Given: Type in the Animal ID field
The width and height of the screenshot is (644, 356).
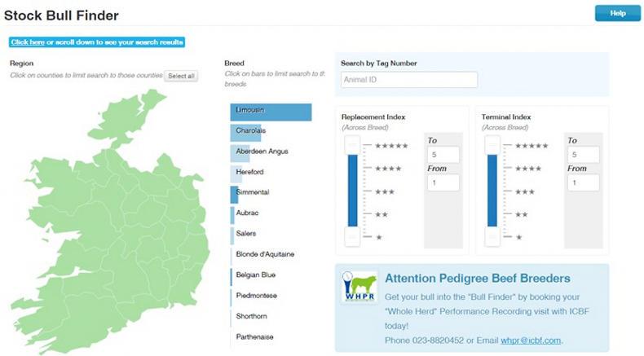Looking at the screenshot, I should click(x=408, y=80).
